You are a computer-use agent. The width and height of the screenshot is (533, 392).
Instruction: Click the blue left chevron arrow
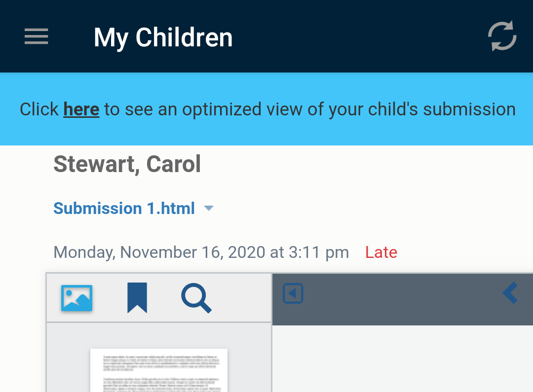click(x=510, y=293)
